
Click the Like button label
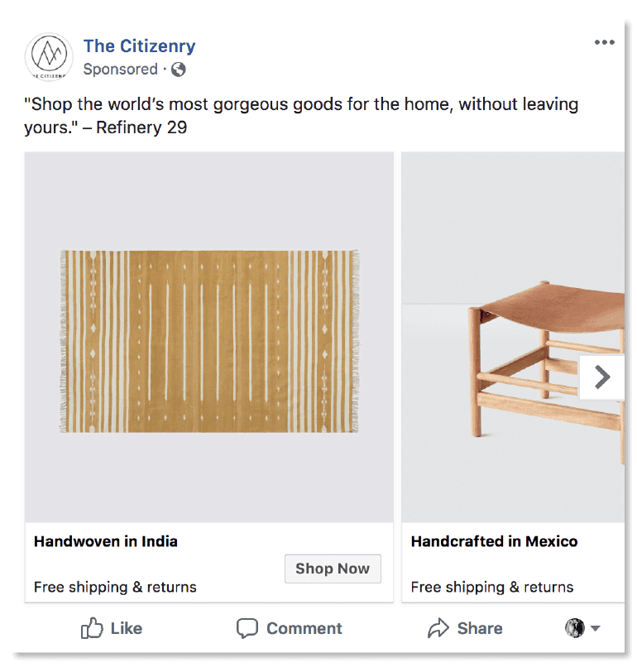pos(126,628)
